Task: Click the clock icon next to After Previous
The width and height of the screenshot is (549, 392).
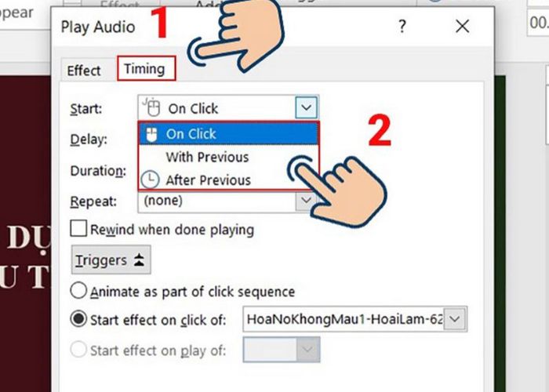Action: tap(150, 180)
